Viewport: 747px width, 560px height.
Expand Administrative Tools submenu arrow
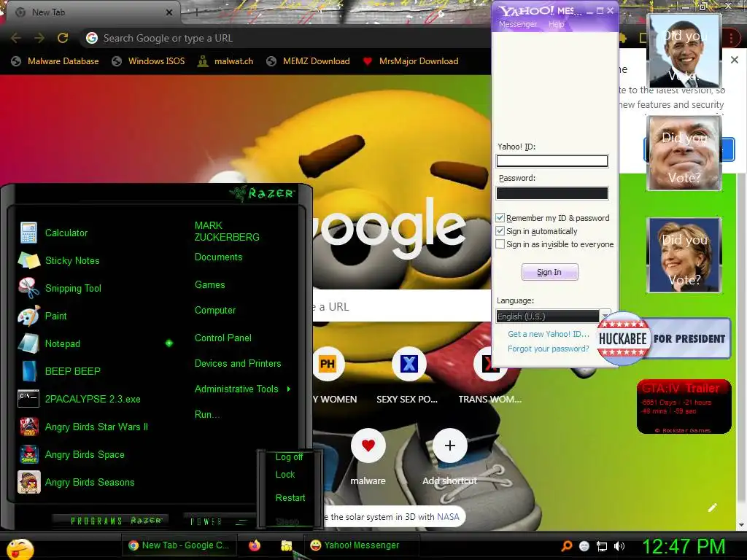point(289,389)
